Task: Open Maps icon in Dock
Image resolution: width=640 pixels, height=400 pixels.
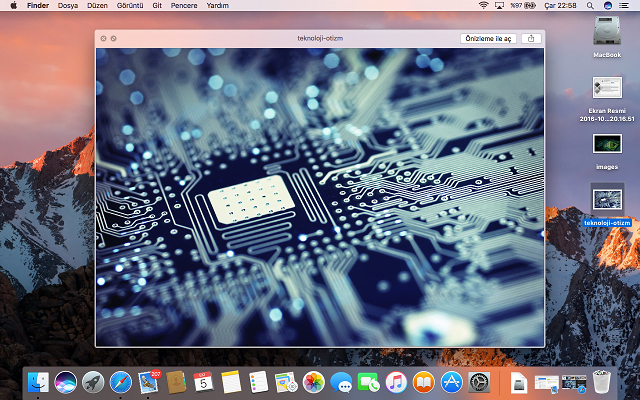Action: (x=286, y=382)
